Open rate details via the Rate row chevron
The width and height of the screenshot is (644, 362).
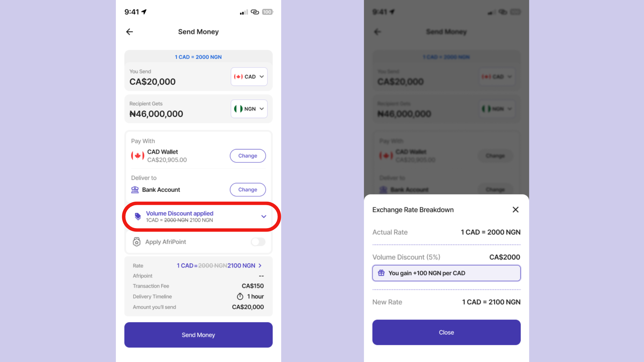(260, 265)
